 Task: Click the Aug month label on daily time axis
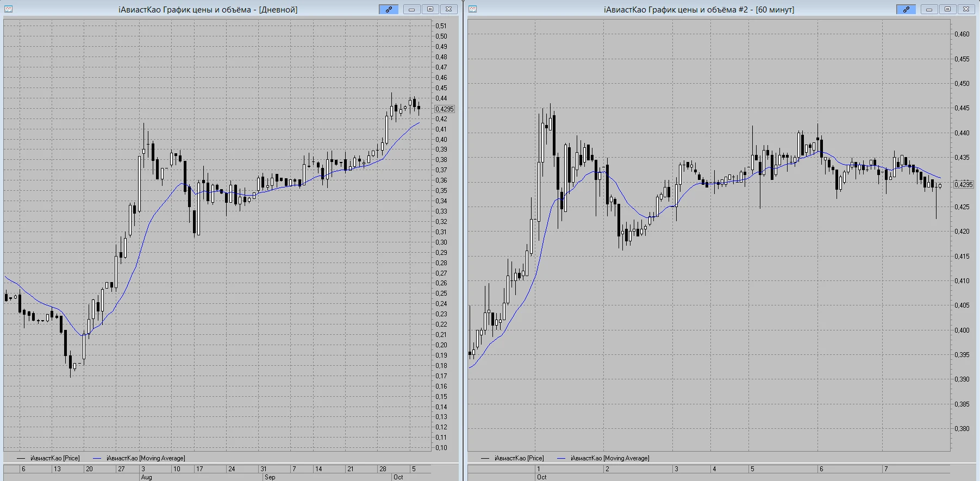point(146,477)
